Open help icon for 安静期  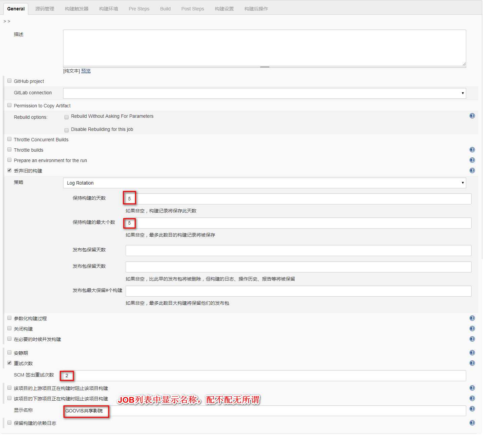[472, 353]
